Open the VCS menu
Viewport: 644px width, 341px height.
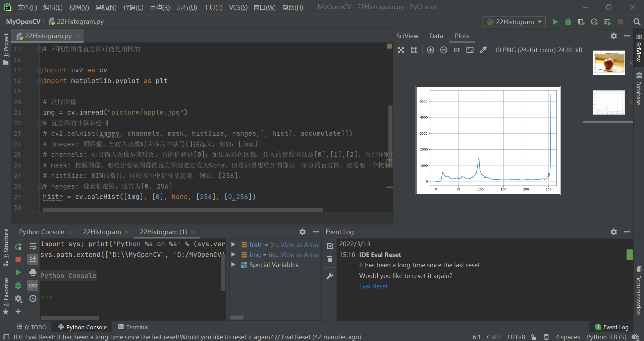tap(238, 7)
